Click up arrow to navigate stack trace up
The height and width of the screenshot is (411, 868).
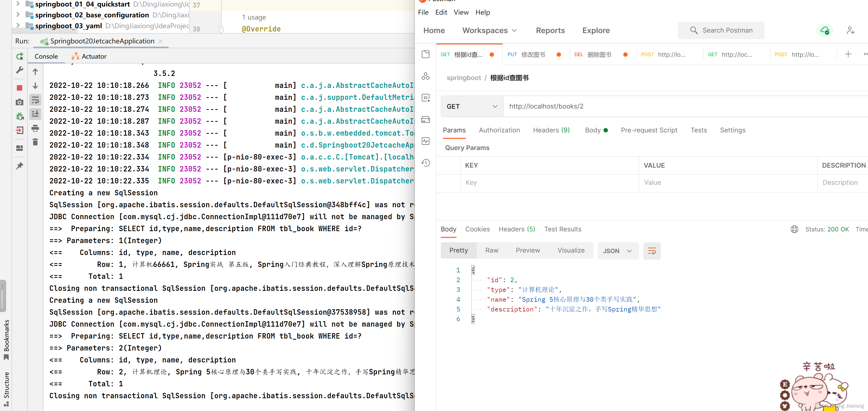click(x=35, y=72)
